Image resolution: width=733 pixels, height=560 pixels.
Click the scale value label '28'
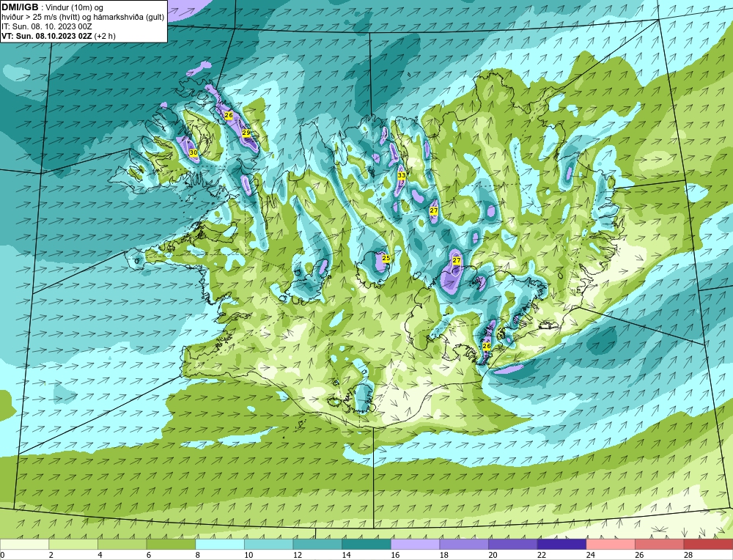tap(688, 556)
